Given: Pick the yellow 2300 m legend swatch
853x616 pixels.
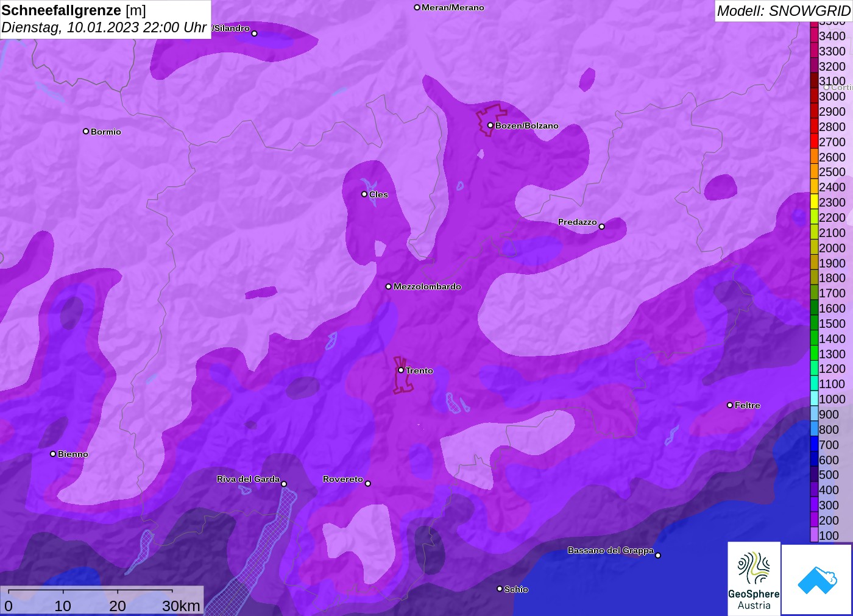Looking at the screenshot, I should coord(814,202).
